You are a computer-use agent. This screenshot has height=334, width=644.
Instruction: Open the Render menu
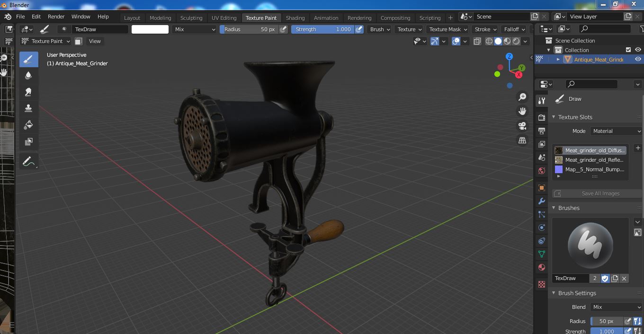click(56, 17)
